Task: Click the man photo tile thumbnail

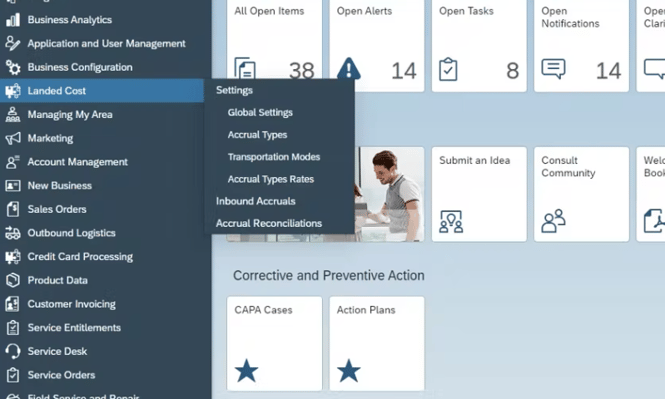Action: 389,194
